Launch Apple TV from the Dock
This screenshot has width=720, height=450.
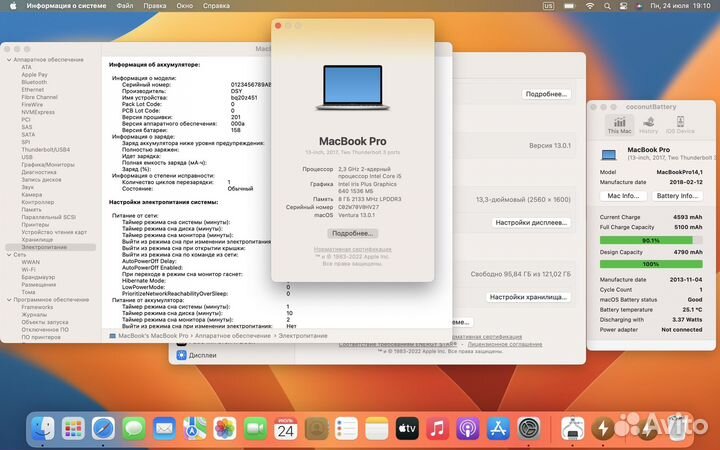point(407,428)
